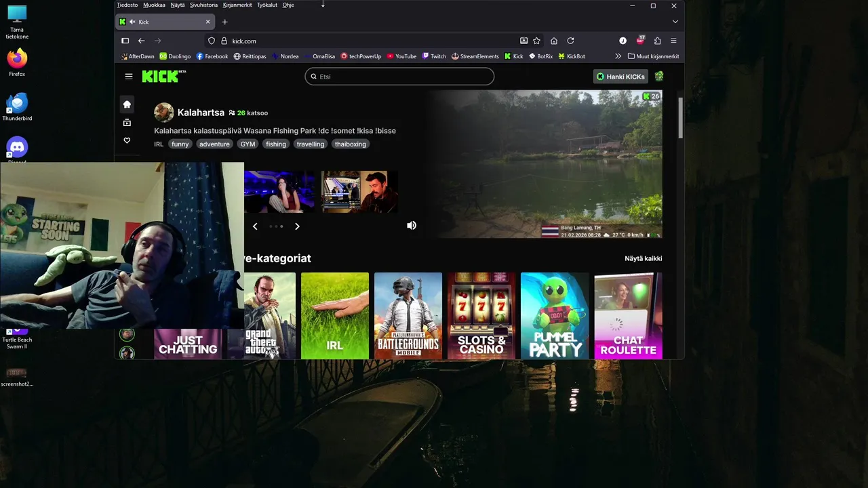Image resolution: width=868 pixels, height=488 pixels.
Task: Select the Kick browser tab
Action: tap(166, 22)
